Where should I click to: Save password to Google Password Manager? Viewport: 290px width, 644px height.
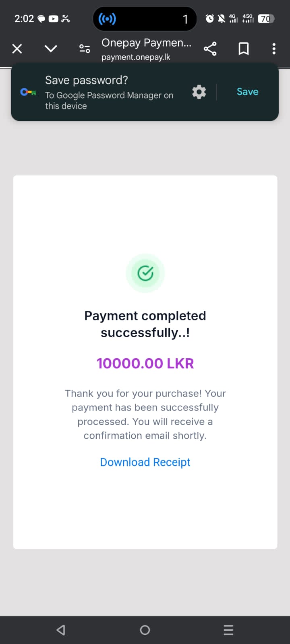[247, 92]
